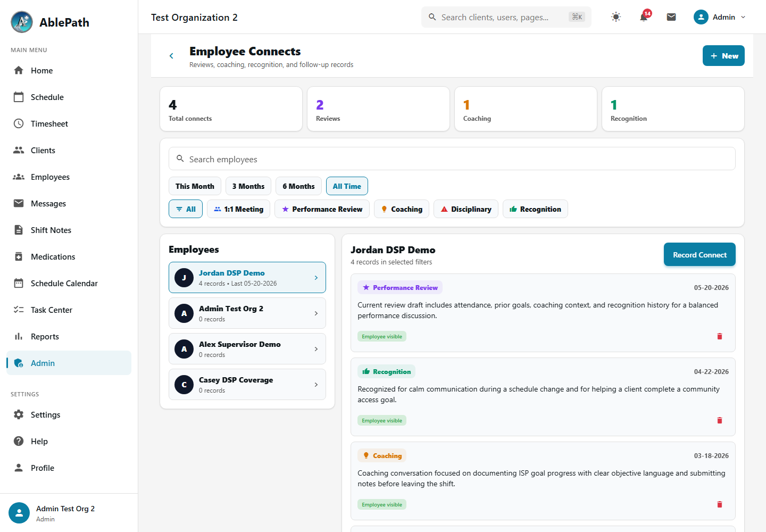The height and width of the screenshot is (532, 766).
Task: Click the Admin Test Org 2 footer avatar
Action: pos(19,513)
